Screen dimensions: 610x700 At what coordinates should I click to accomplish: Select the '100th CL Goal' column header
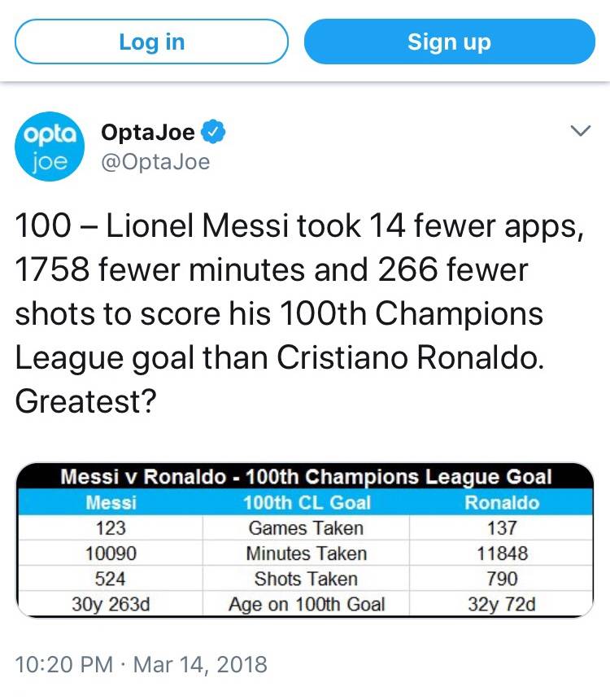[307, 502]
